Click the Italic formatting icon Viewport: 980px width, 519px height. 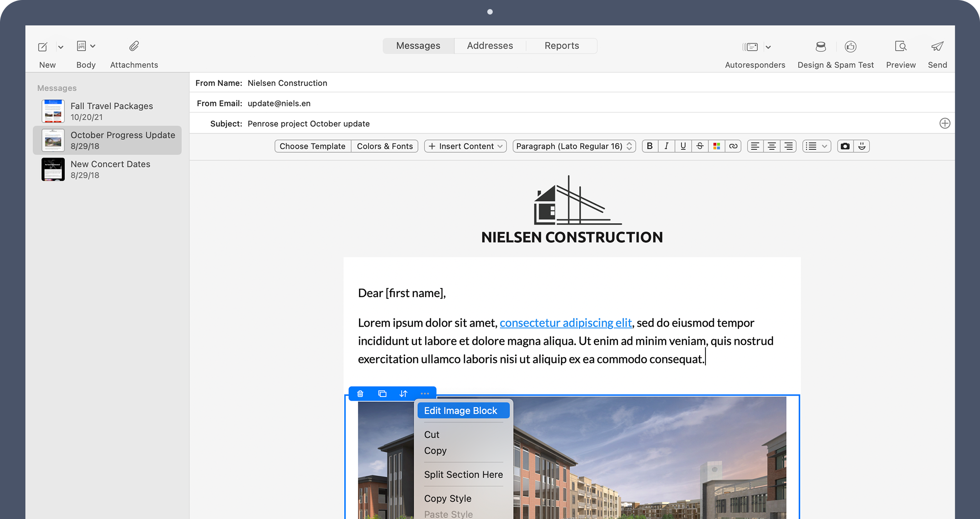[x=666, y=146]
